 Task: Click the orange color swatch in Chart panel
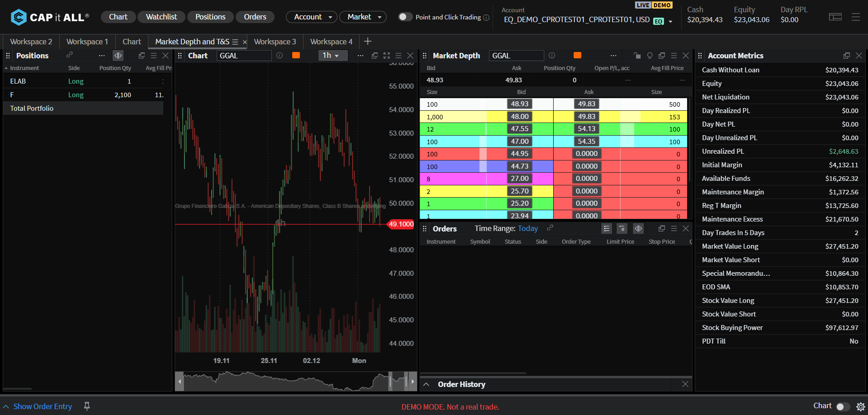296,56
